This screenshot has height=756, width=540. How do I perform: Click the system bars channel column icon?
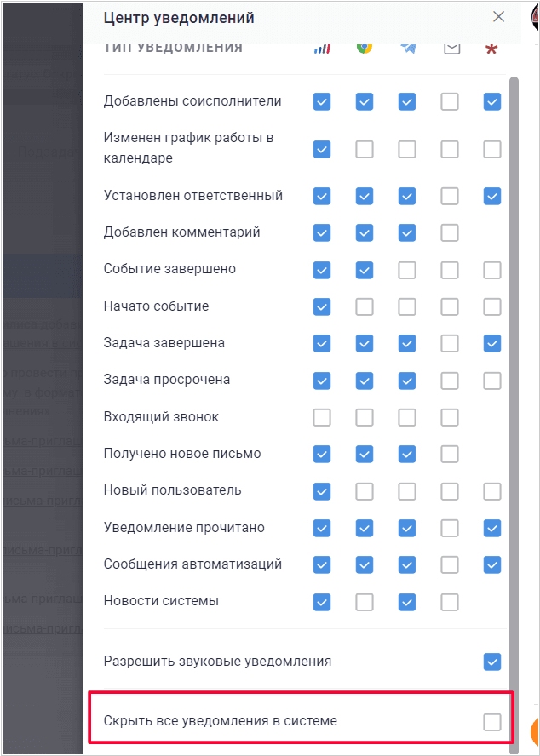point(321,48)
